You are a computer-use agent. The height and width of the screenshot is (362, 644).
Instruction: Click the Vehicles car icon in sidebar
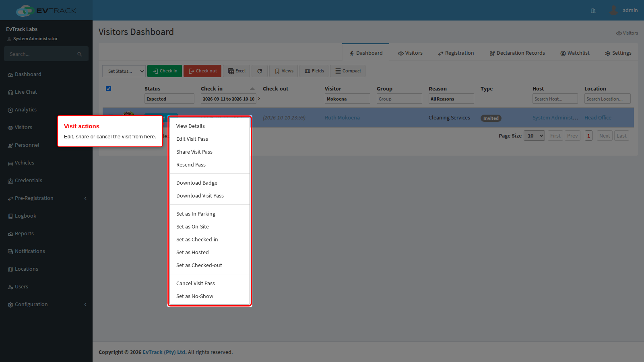10,163
